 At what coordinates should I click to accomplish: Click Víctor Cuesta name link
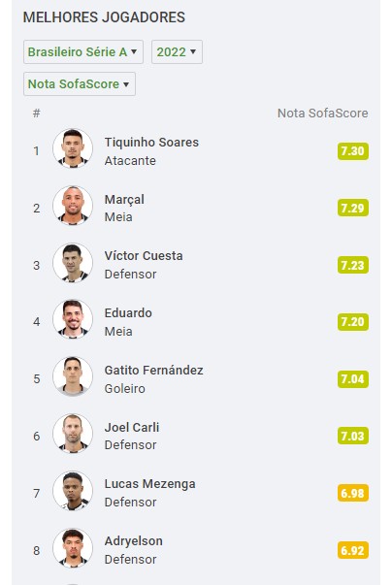pos(144,256)
